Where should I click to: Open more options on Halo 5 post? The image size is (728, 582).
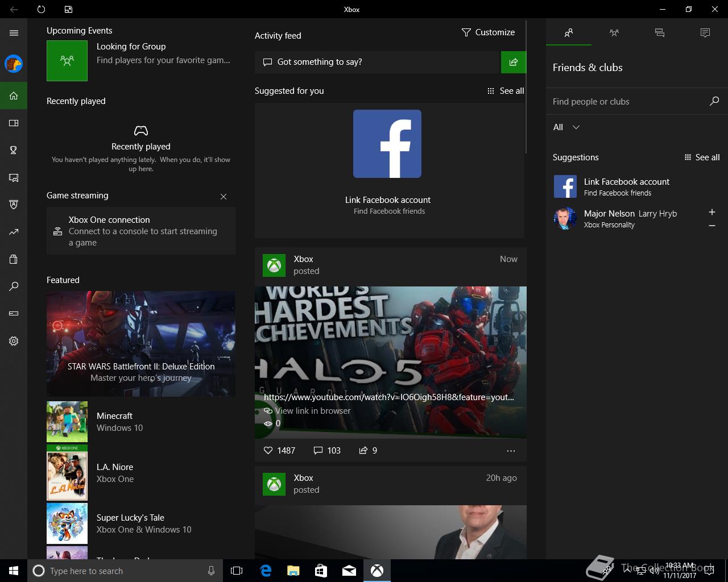tap(511, 451)
